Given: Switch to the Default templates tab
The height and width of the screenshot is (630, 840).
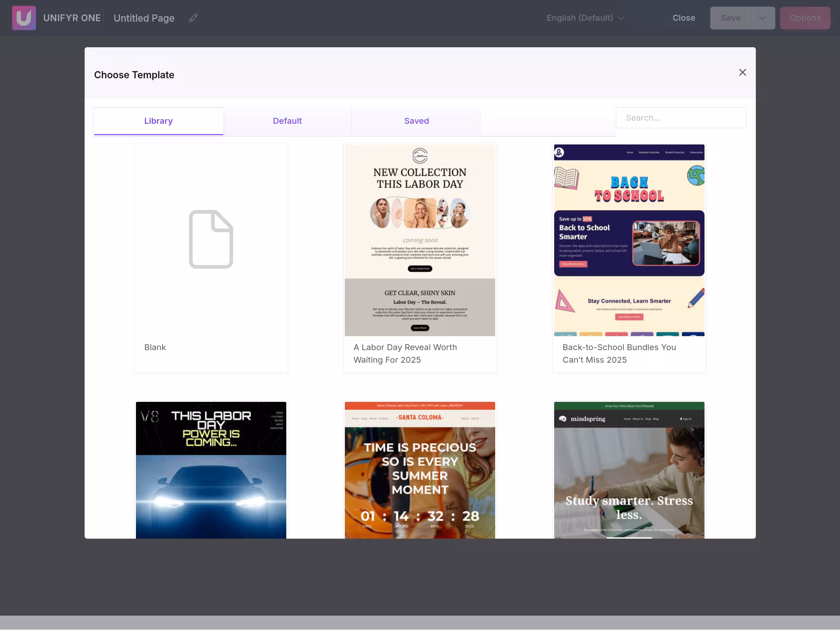Looking at the screenshot, I should 287,121.
